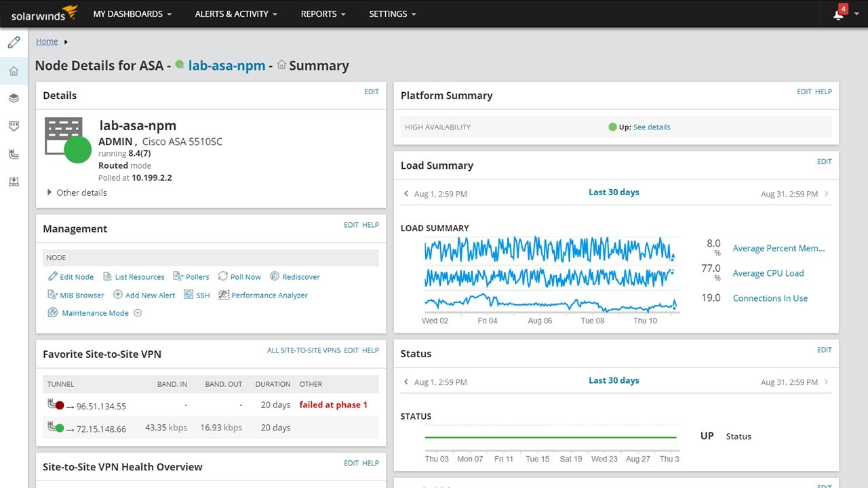Screen dimensions: 868x488
Task: Click Edit on Favorite Site-to-Site VPN panel
Action: click(x=351, y=350)
